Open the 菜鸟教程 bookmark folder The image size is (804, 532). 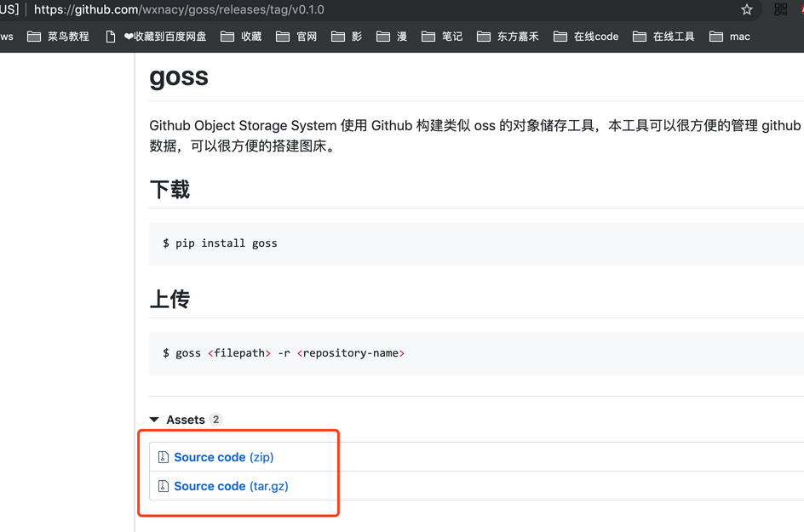[58, 37]
